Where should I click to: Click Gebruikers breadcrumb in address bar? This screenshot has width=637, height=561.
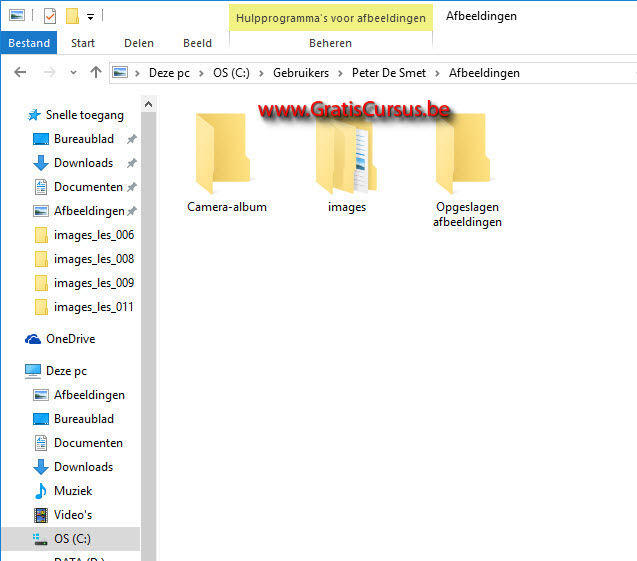[301, 73]
